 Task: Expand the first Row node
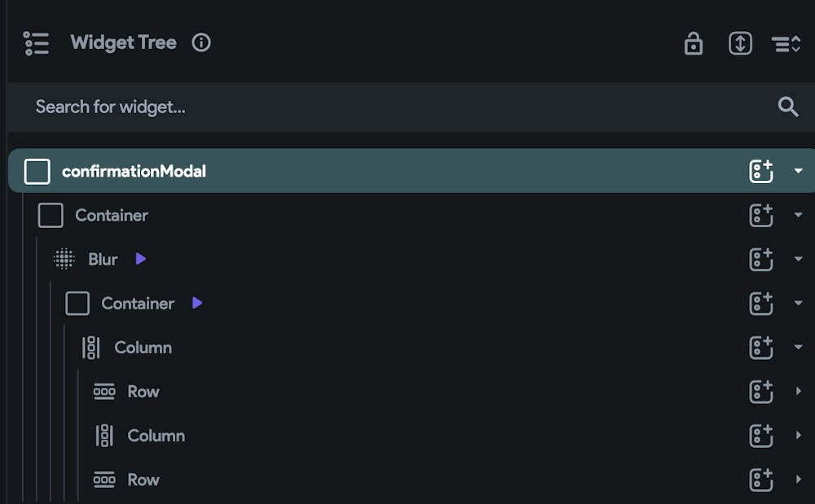[799, 391]
